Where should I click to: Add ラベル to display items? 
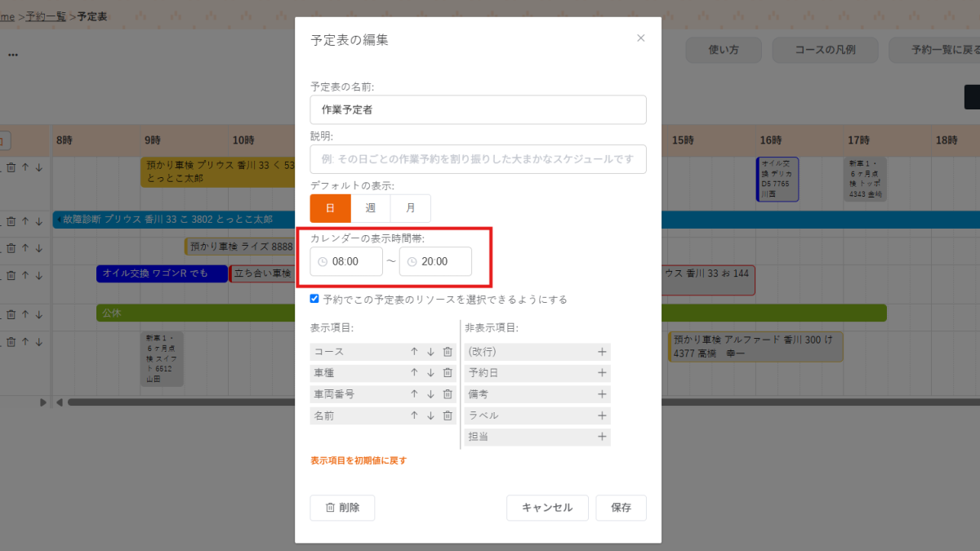[602, 415]
